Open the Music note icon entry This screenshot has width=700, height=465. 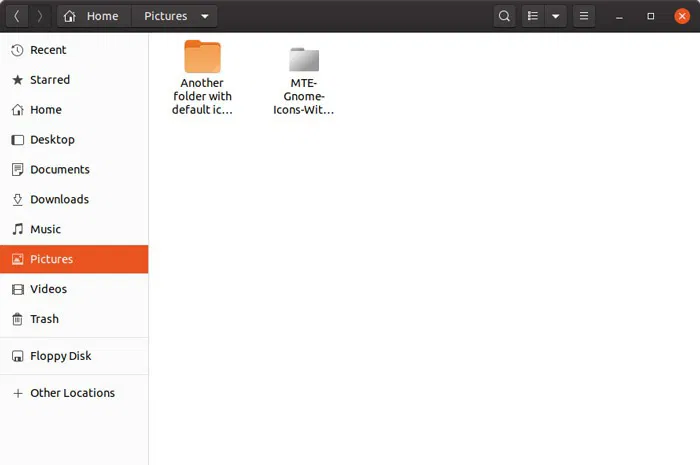tap(17, 229)
